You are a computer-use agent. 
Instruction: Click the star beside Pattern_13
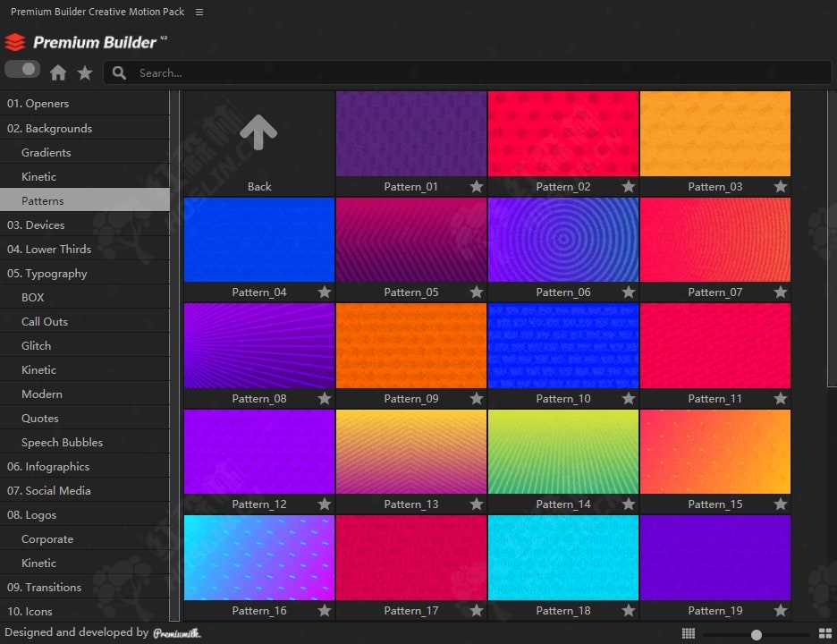[x=477, y=504]
